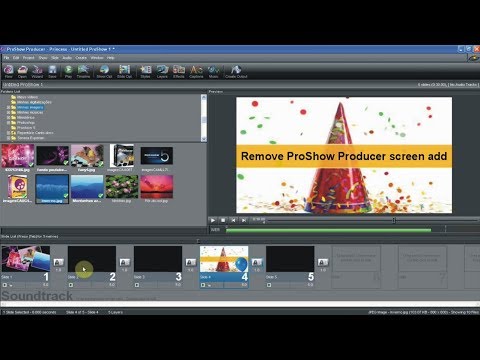
Task: Click the folder list scrollbar down arrow
Action: pos(204,139)
